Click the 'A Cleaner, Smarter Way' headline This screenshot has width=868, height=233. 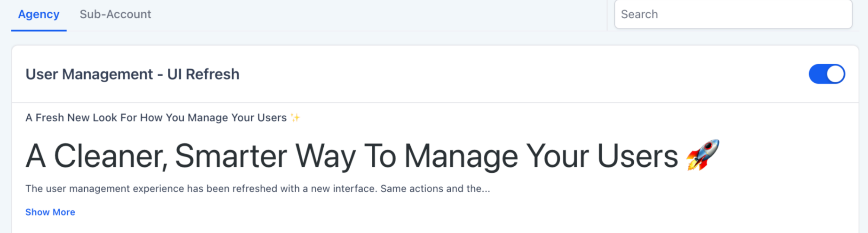tap(351, 155)
